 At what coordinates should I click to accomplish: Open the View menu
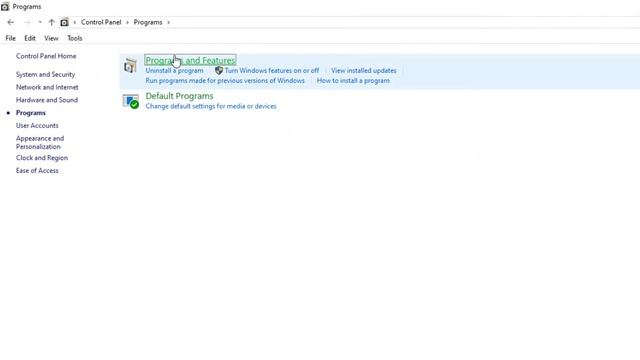(51, 38)
